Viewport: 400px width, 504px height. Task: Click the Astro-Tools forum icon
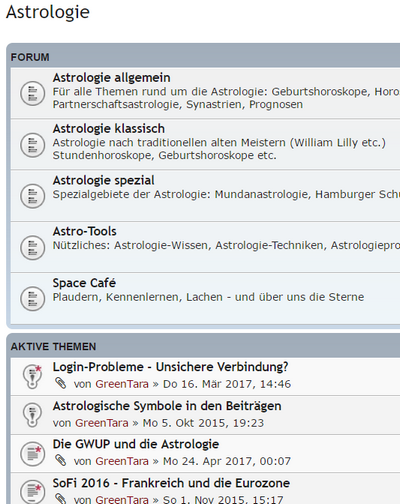click(x=32, y=247)
